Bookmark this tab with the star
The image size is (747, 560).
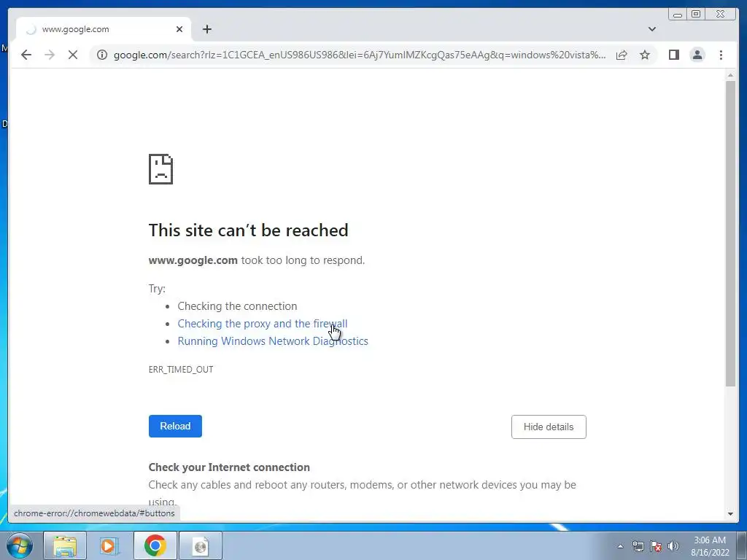(x=645, y=55)
